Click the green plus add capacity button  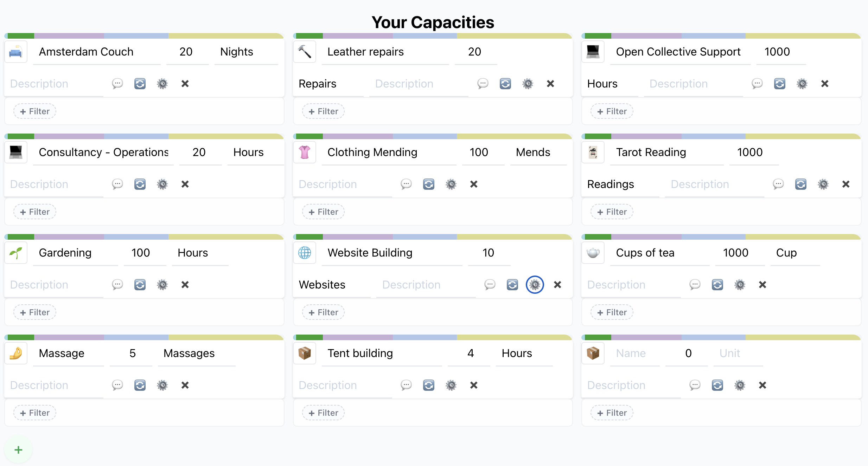[18, 450]
